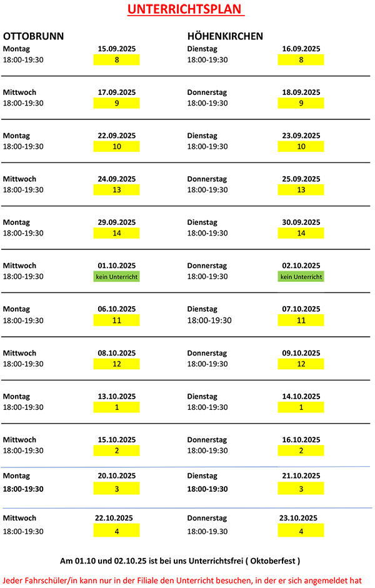
Task: Click the UNTERRICHTSPLAN title heading
Action: coord(186,10)
